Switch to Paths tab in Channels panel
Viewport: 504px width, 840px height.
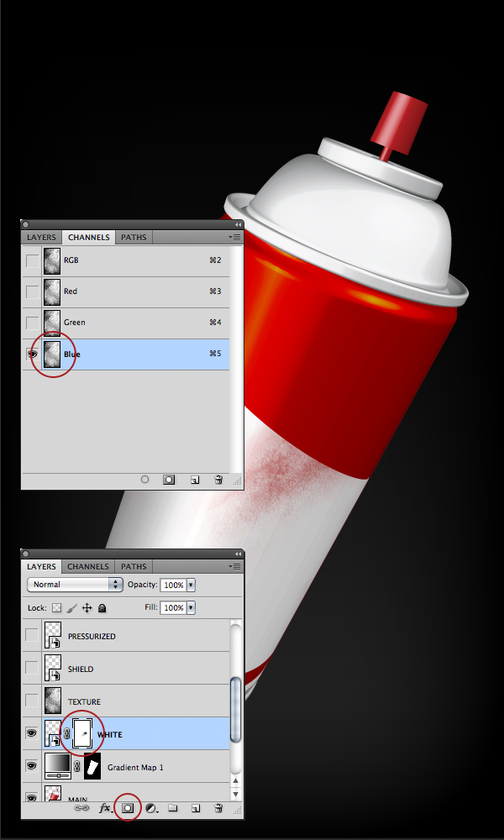134,238
